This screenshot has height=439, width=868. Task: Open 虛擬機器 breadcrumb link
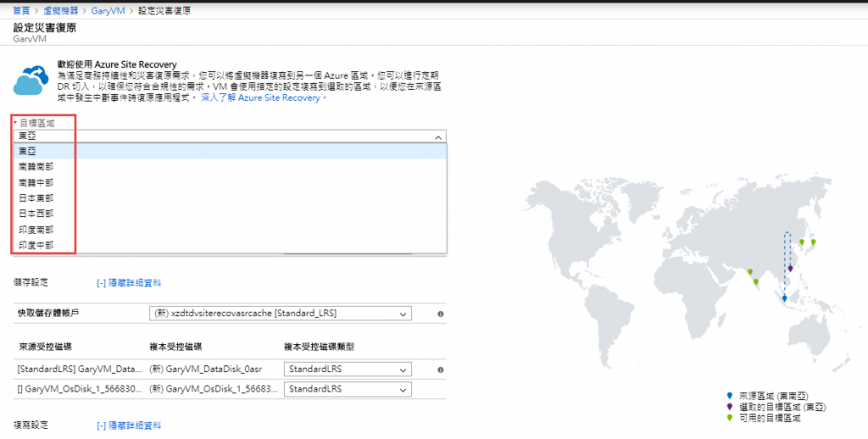61,10
